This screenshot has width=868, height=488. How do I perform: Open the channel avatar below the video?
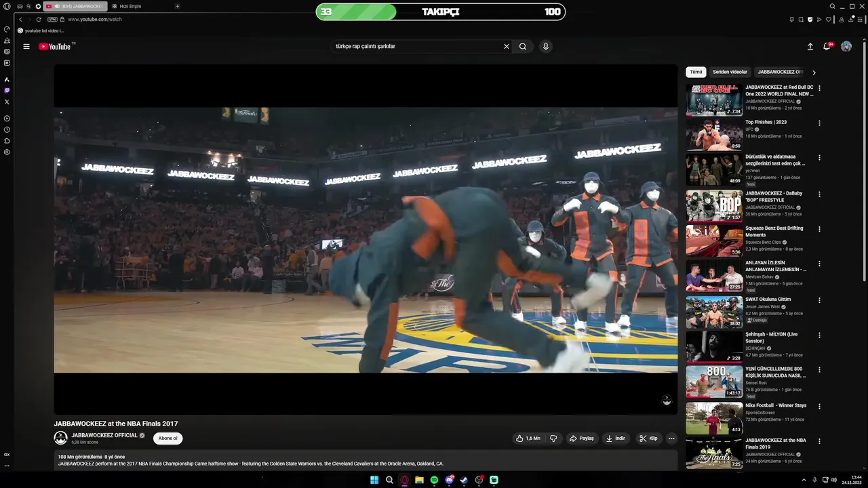[61, 438]
